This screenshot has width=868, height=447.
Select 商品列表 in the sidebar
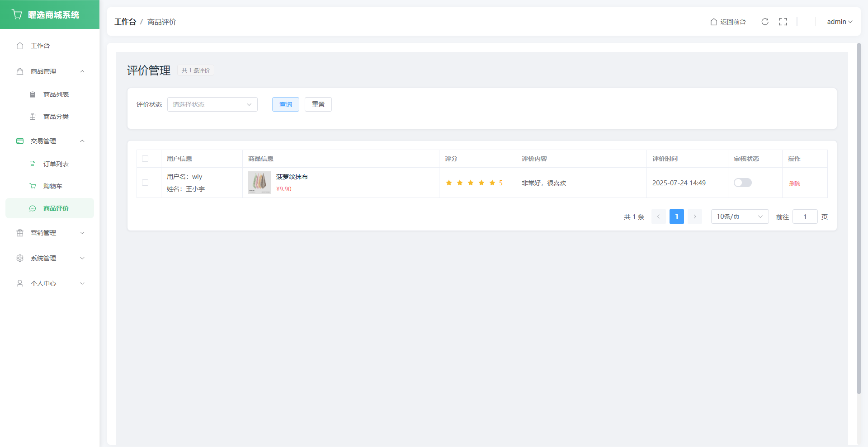coord(56,94)
